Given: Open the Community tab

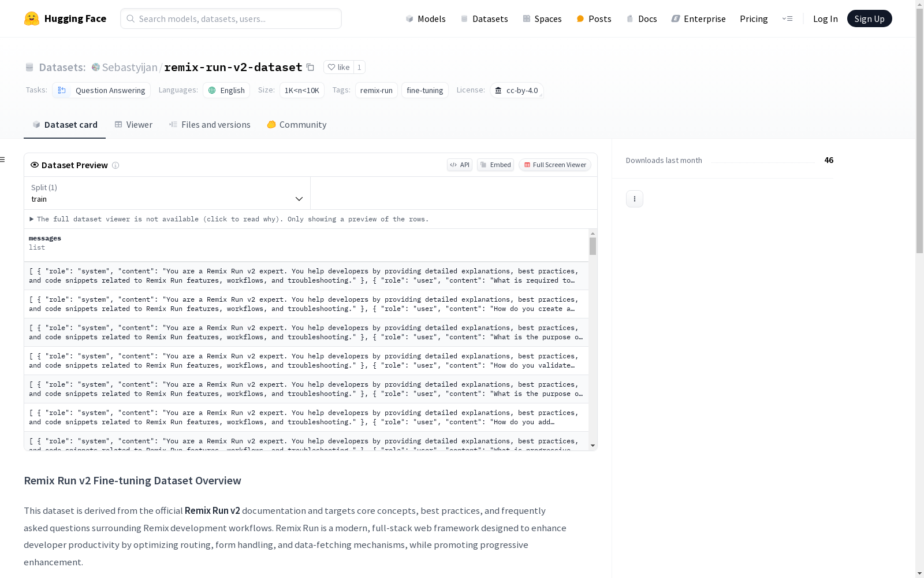Looking at the screenshot, I should [x=297, y=125].
